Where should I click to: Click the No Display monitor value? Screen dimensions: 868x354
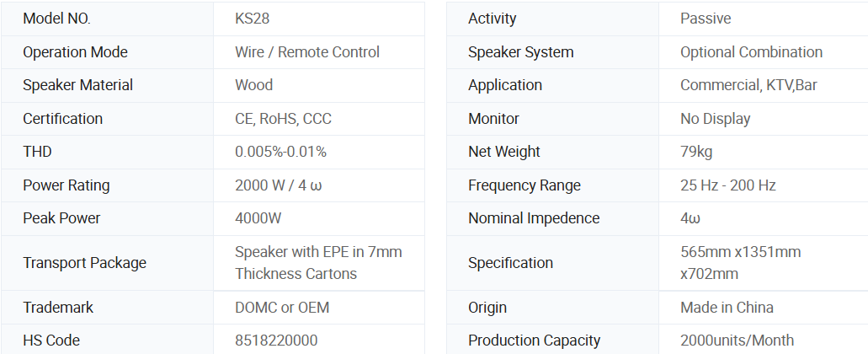pos(715,119)
